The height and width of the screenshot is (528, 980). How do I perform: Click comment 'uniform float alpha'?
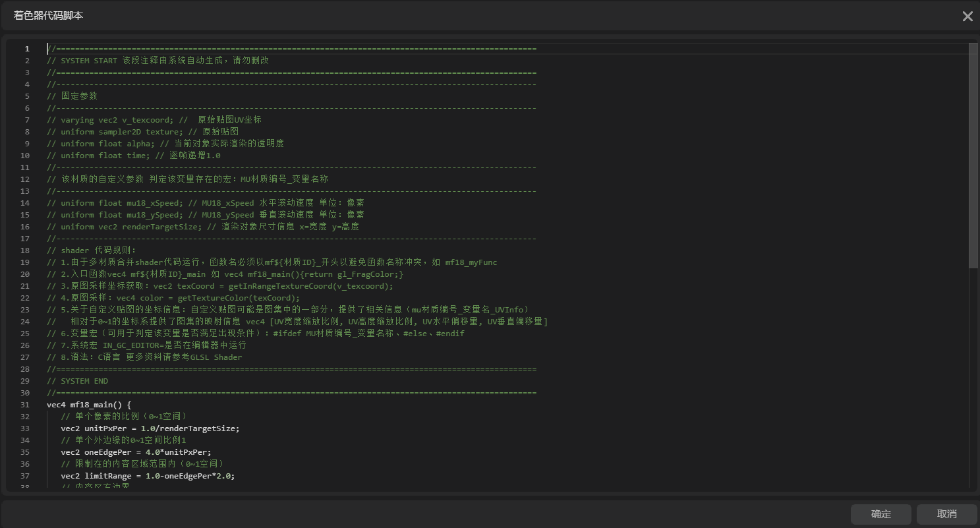pos(165,144)
